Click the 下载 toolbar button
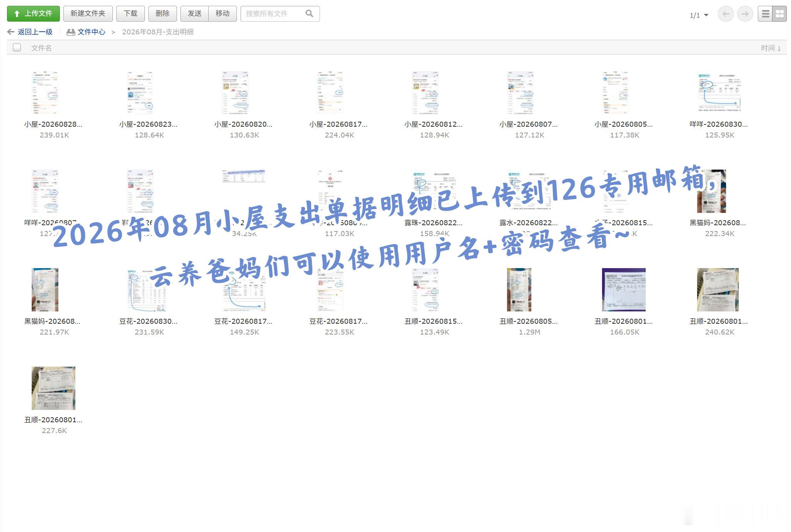 point(130,14)
